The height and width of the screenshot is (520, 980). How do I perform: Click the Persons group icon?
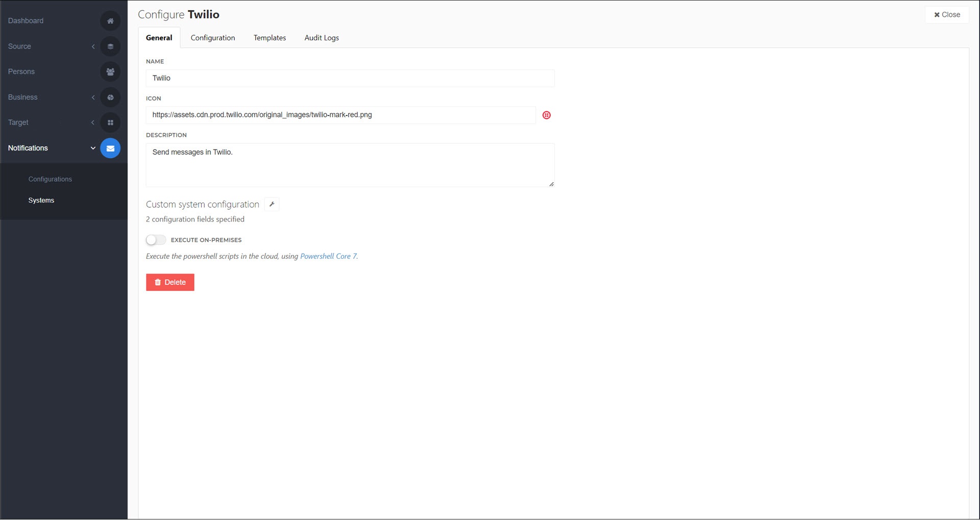110,72
